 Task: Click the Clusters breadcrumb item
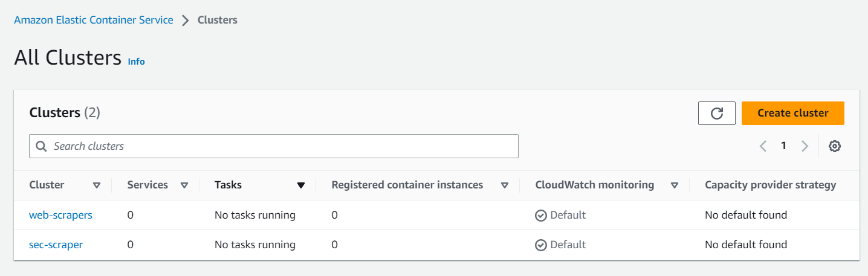point(218,20)
